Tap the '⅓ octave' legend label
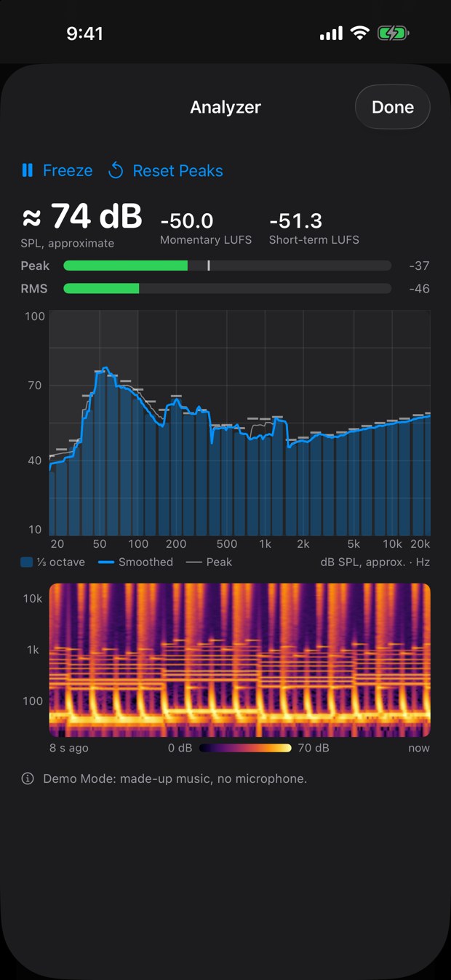The image size is (451, 980). click(x=61, y=562)
